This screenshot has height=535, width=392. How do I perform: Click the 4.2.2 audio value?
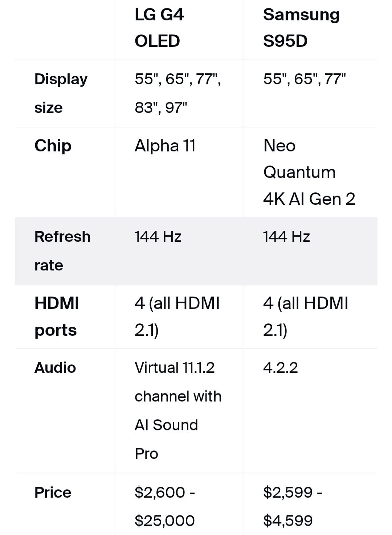tap(280, 368)
